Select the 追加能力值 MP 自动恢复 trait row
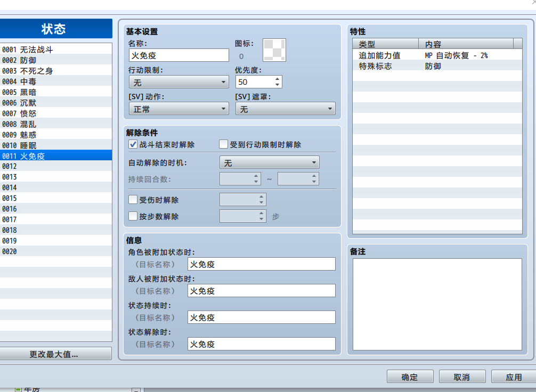This screenshot has height=392, width=536. point(437,55)
